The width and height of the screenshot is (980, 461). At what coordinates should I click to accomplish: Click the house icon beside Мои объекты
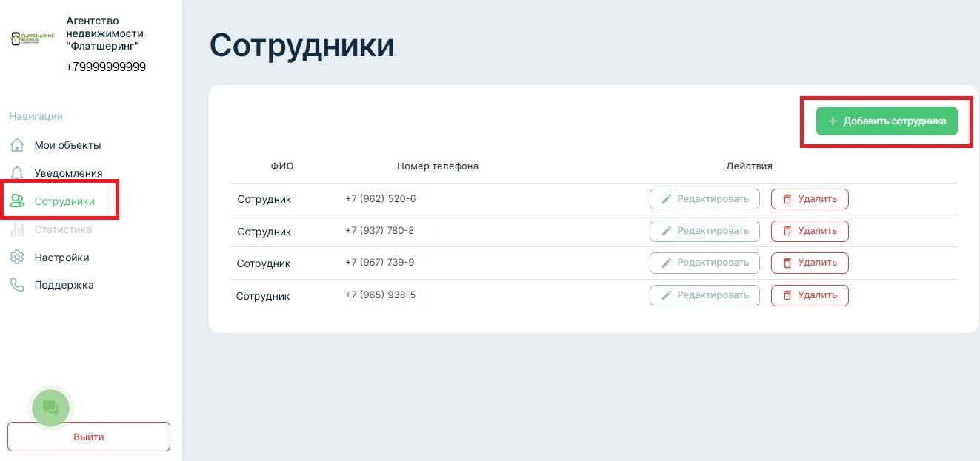[17, 145]
